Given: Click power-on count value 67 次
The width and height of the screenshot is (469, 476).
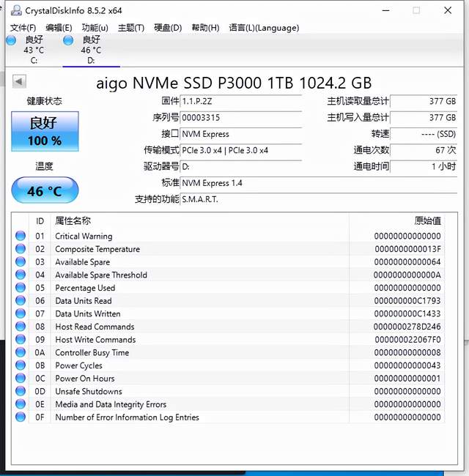Looking at the screenshot, I should 424,150.
